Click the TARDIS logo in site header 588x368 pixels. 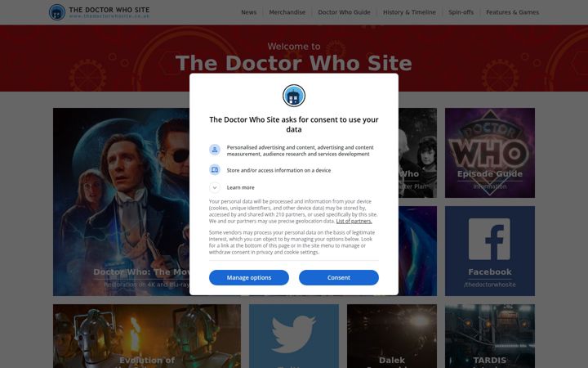click(57, 12)
